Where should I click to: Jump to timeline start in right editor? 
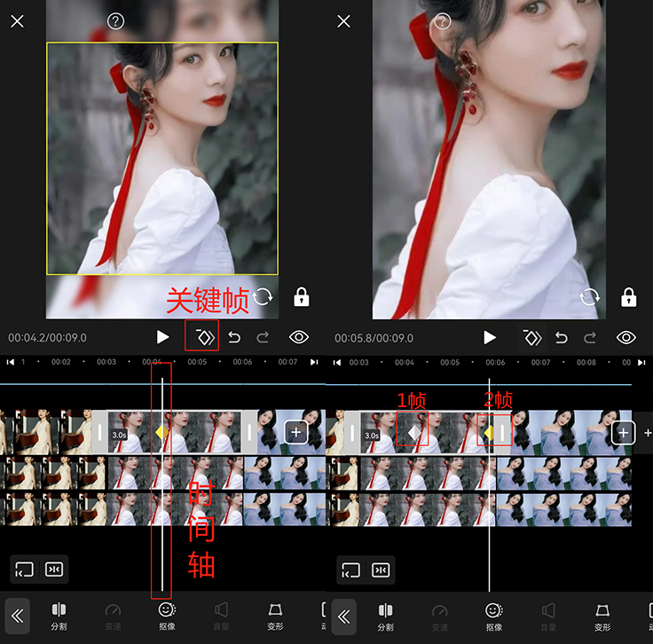click(337, 363)
